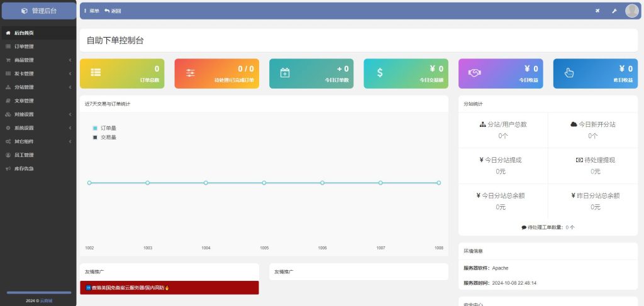This screenshot has height=306, width=644.
Task: Click the 返回 back button
Action: (113, 11)
